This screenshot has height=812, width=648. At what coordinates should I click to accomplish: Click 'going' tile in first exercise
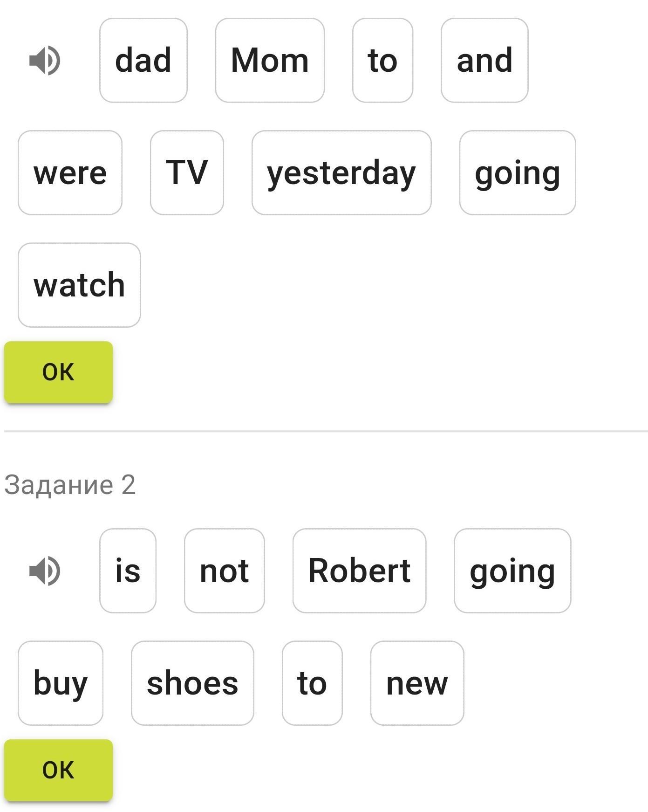coord(518,173)
